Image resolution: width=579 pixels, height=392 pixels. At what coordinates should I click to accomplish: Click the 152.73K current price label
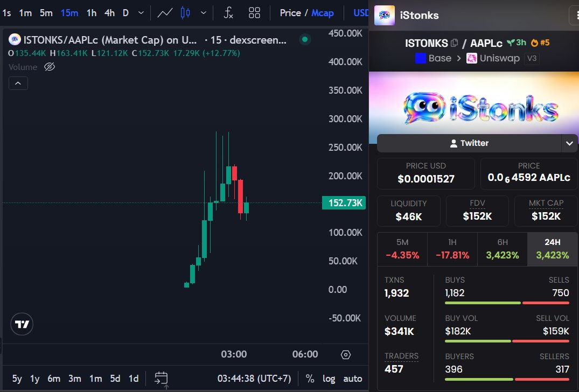[x=344, y=202]
